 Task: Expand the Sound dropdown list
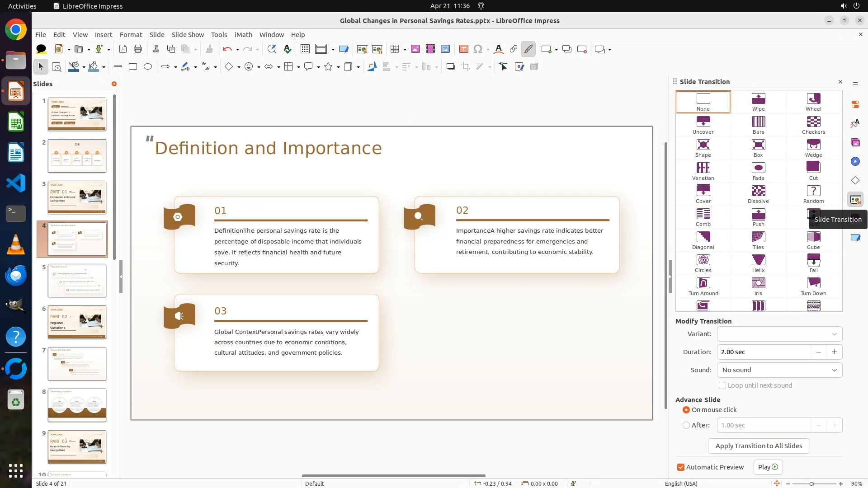click(x=779, y=370)
